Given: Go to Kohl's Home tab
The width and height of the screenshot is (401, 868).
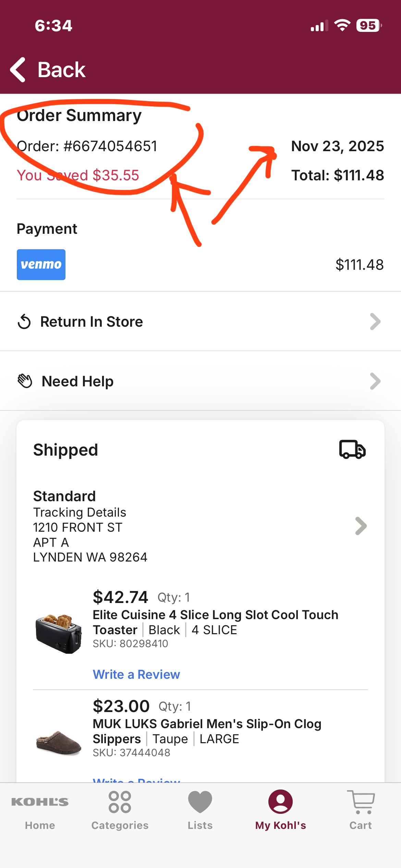Looking at the screenshot, I should pyautogui.click(x=40, y=810).
